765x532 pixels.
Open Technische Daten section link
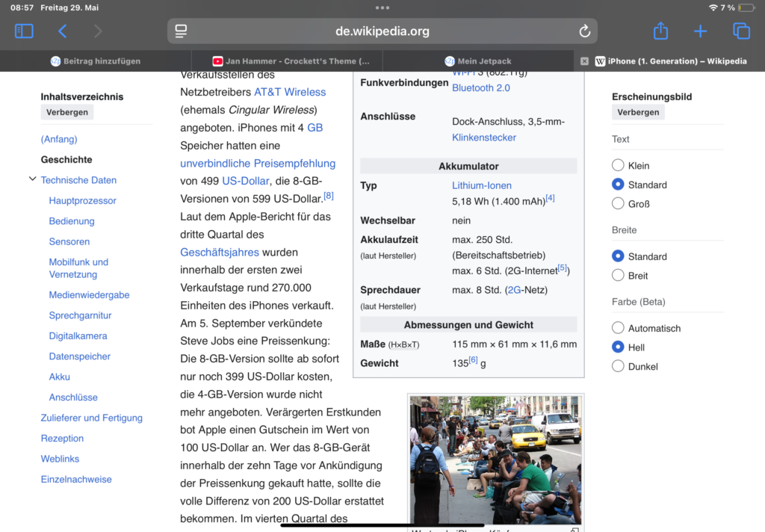click(x=78, y=180)
